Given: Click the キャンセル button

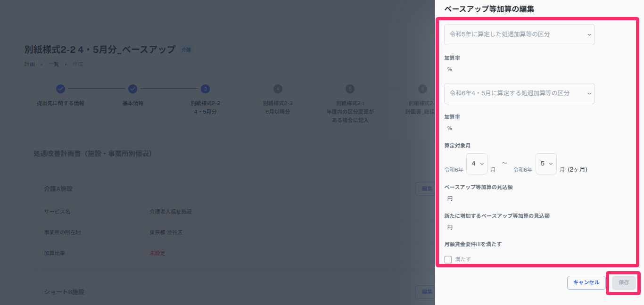Looking at the screenshot, I should click(586, 282).
